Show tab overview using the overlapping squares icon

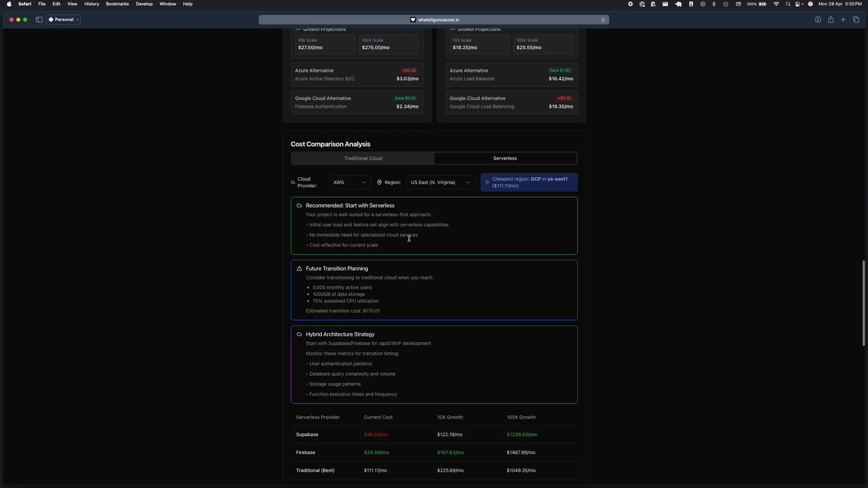click(x=856, y=19)
